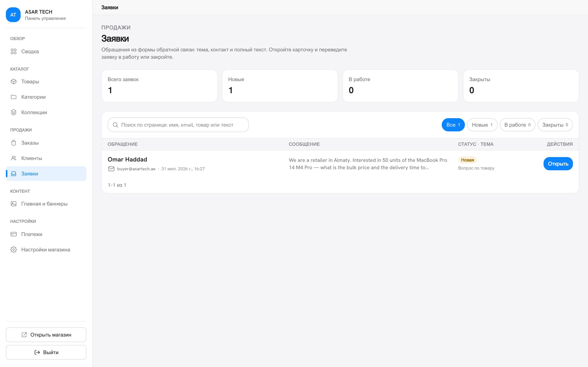Focus the Поиск по странице search field
This screenshot has width=588, height=367.
point(178,125)
